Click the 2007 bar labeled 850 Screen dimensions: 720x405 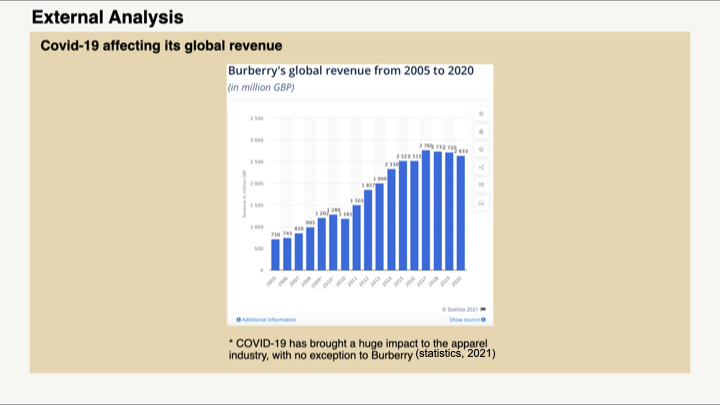click(x=298, y=252)
